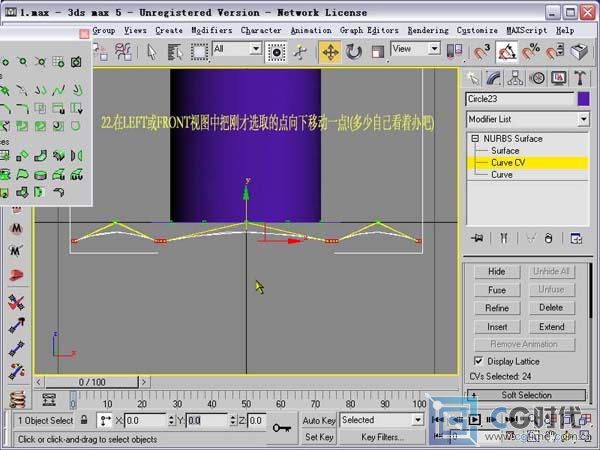This screenshot has height=450, width=600.
Task: Click the Refine button
Action: [497, 308]
